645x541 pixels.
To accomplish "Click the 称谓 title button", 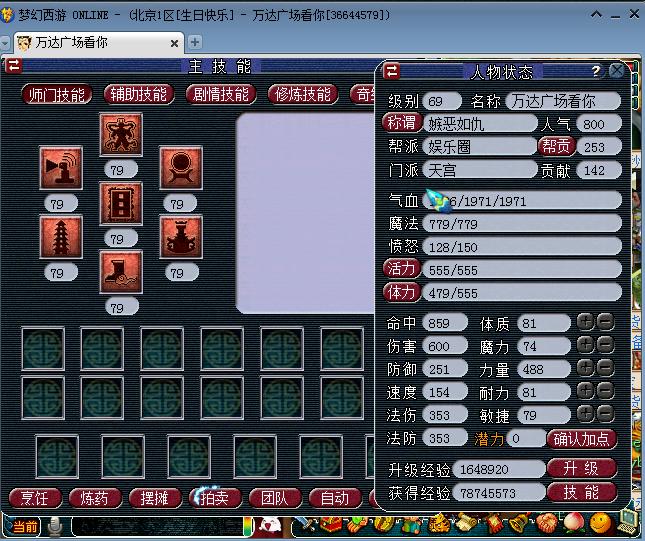I will click(x=402, y=123).
